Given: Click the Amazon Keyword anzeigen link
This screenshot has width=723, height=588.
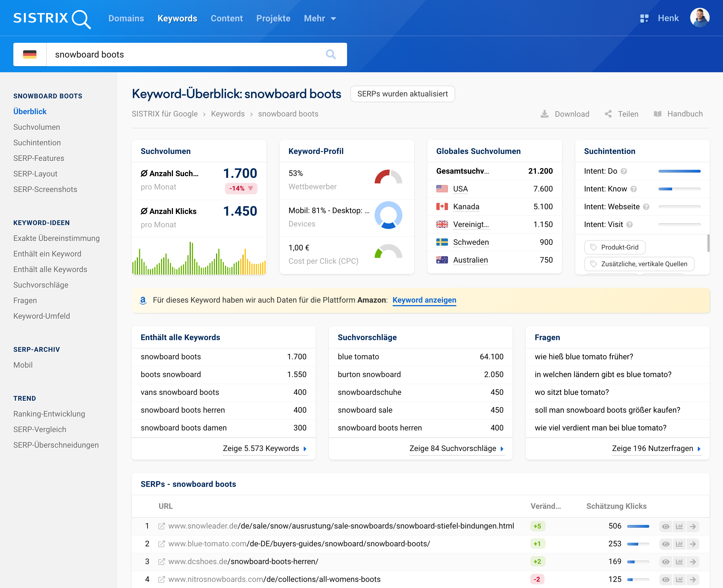Looking at the screenshot, I should (x=424, y=300).
